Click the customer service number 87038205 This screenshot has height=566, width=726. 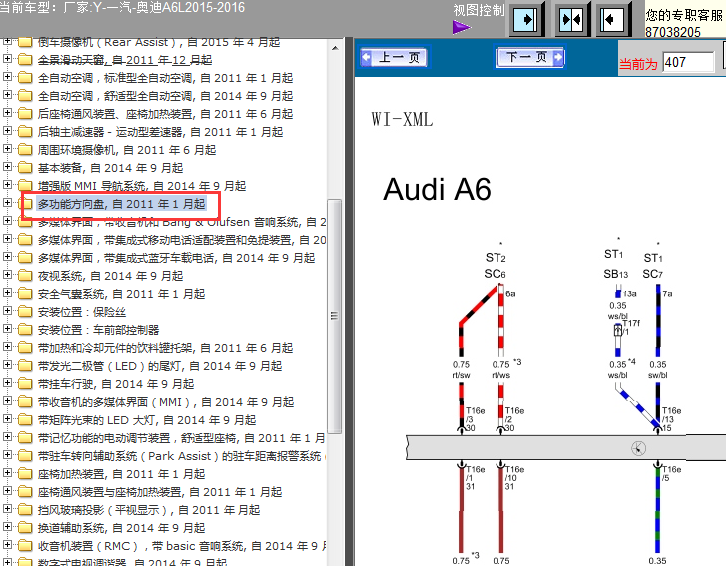click(673, 32)
